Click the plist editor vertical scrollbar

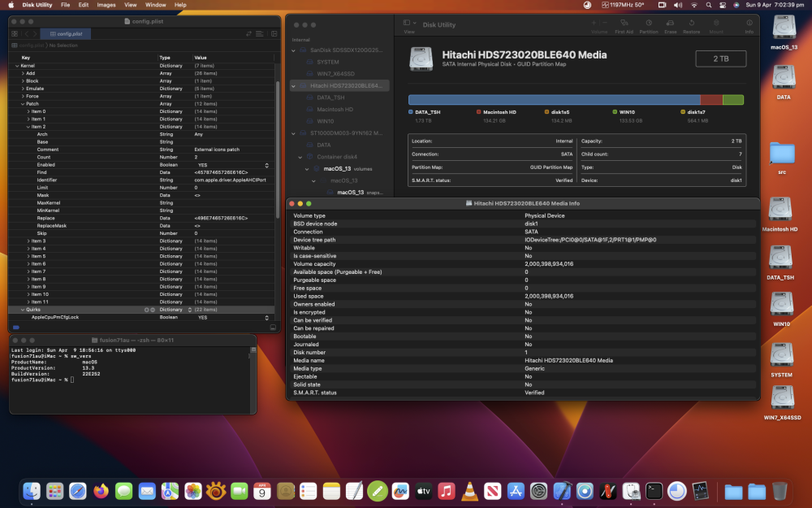click(278, 149)
